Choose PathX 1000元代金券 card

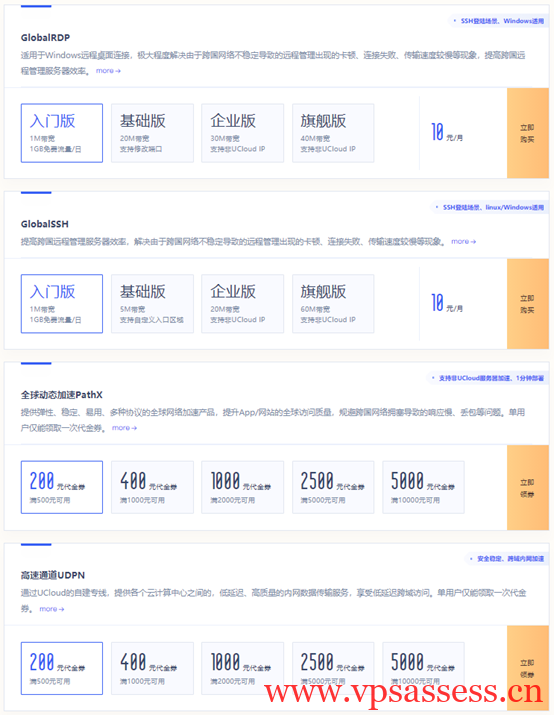point(243,487)
